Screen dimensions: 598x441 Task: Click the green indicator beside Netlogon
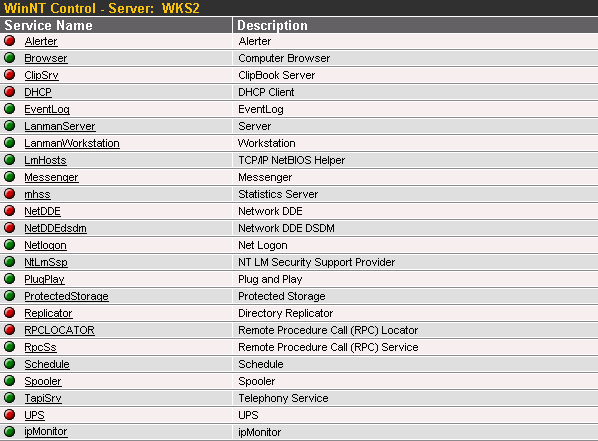pyautogui.click(x=10, y=245)
